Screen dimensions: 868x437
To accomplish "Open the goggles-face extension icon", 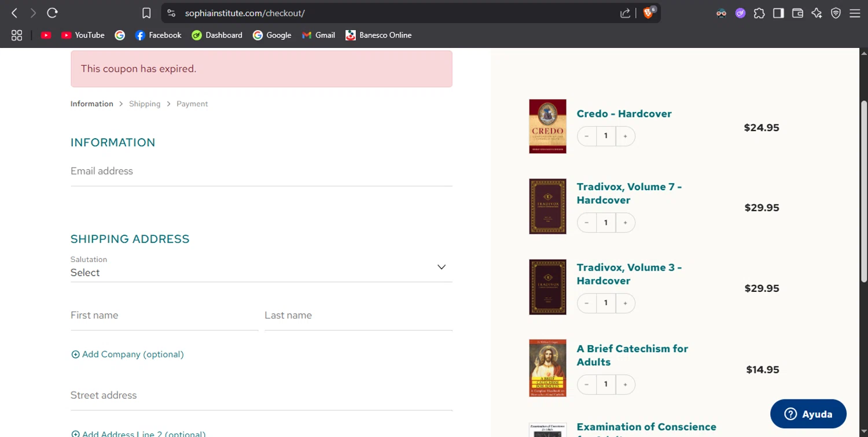I will [x=721, y=13].
